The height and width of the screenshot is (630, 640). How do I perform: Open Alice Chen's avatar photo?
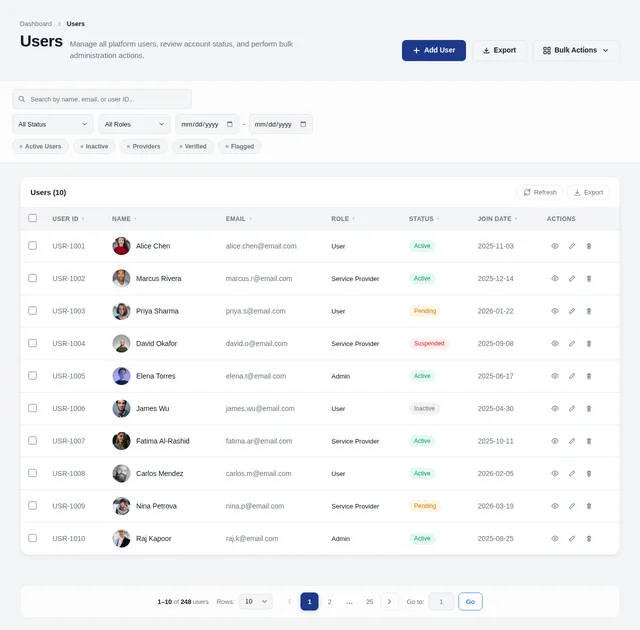click(x=121, y=246)
